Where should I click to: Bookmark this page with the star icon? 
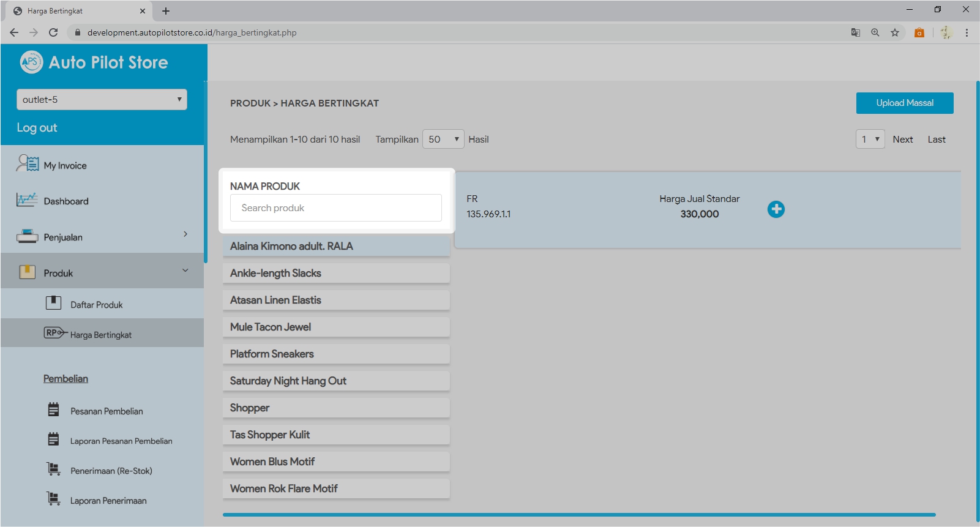click(x=895, y=32)
